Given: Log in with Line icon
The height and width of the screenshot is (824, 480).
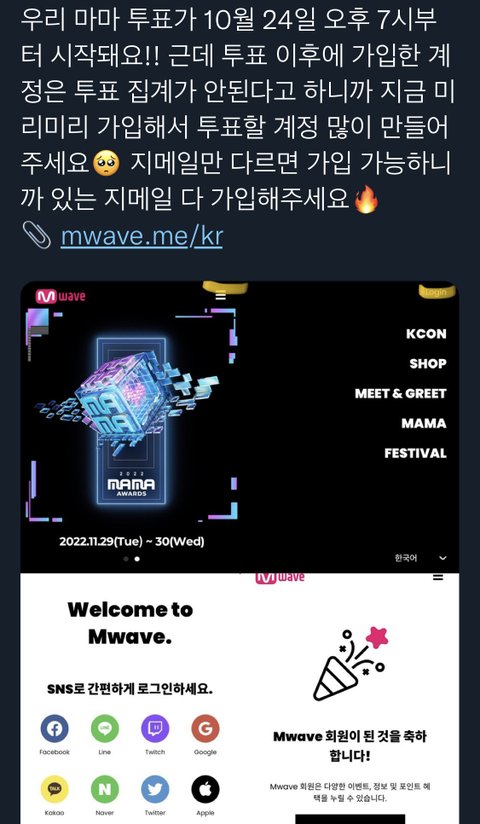Looking at the screenshot, I should (x=105, y=728).
